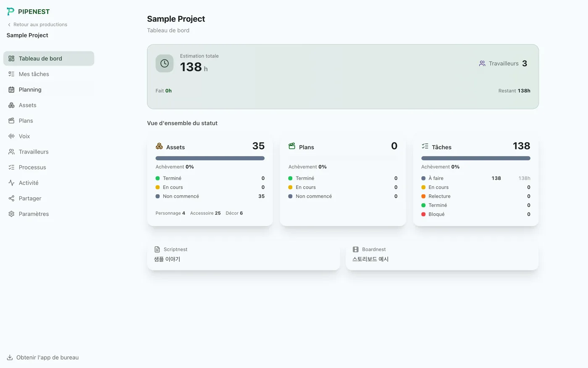Click the PIPENEST brand name
This screenshot has width=588, height=368.
pos(34,12)
